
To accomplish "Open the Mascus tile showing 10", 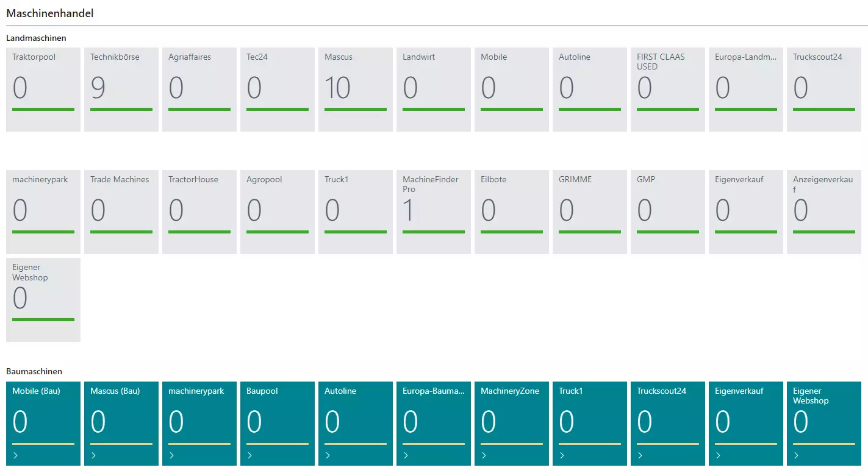I will click(355, 89).
